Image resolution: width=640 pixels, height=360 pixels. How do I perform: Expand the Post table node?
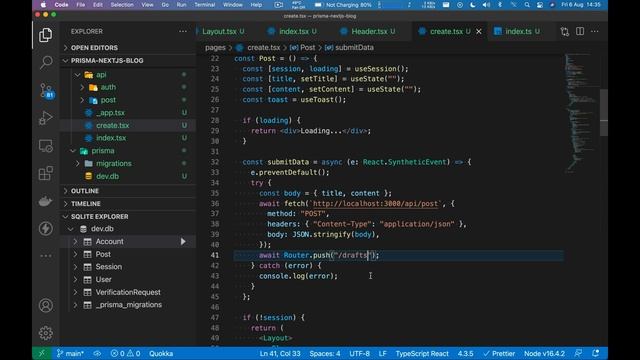76,254
